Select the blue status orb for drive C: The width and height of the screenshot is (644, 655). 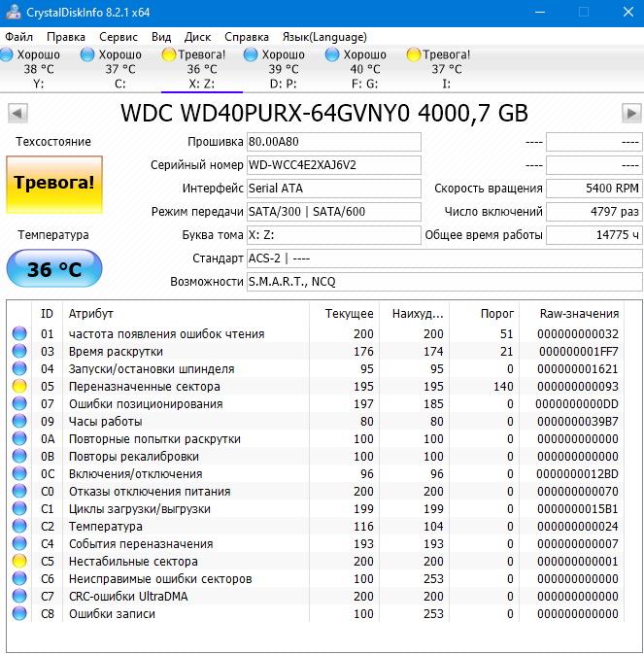tap(87, 54)
